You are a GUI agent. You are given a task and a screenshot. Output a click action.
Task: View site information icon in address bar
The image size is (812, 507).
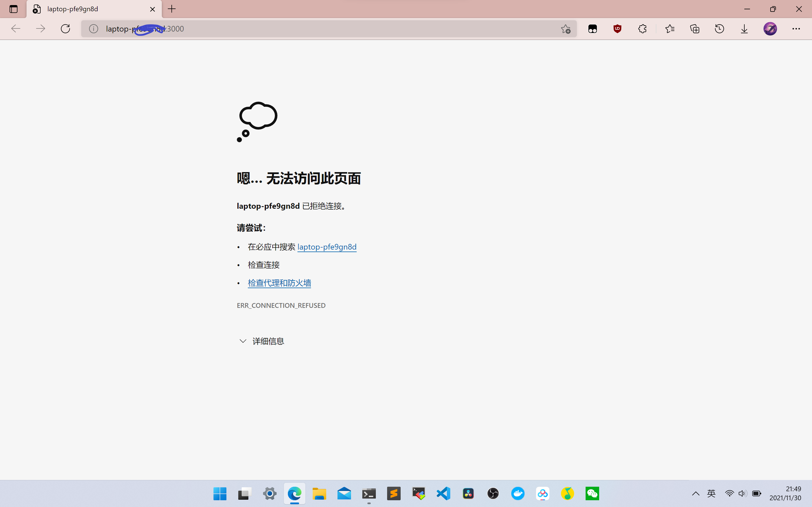click(x=94, y=29)
